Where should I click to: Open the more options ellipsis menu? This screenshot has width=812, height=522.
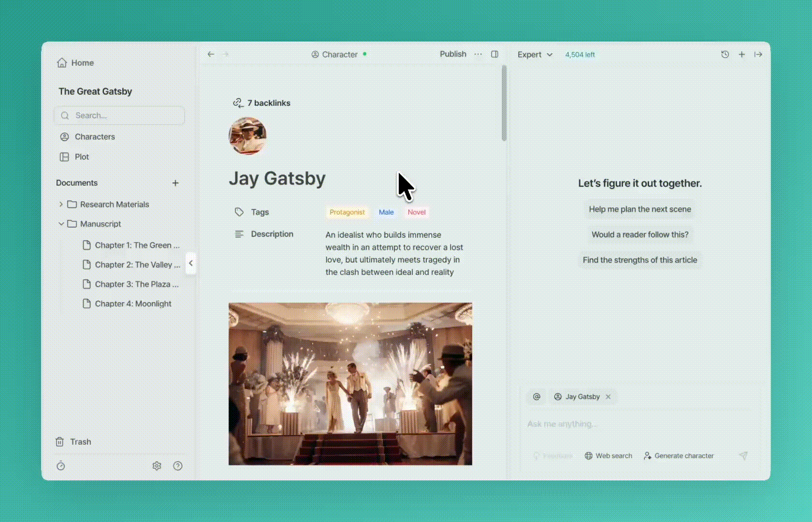[478, 54]
